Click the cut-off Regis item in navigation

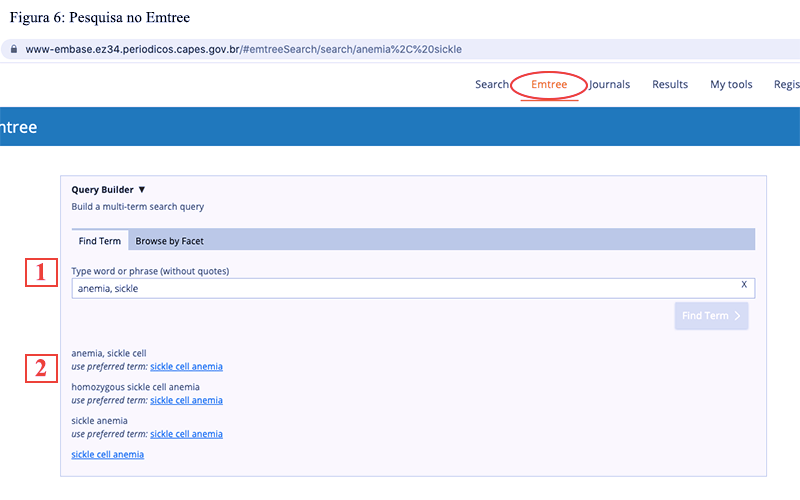click(x=786, y=85)
